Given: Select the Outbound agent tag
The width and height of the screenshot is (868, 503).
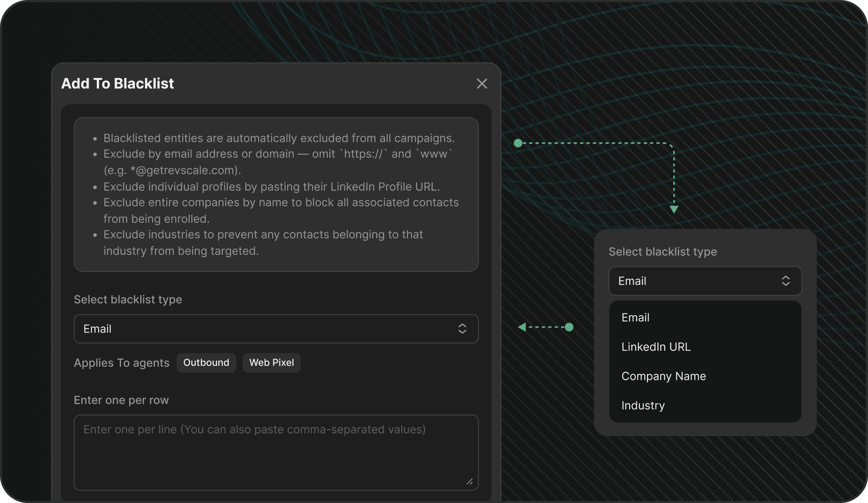Looking at the screenshot, I should tap(206, 363).
